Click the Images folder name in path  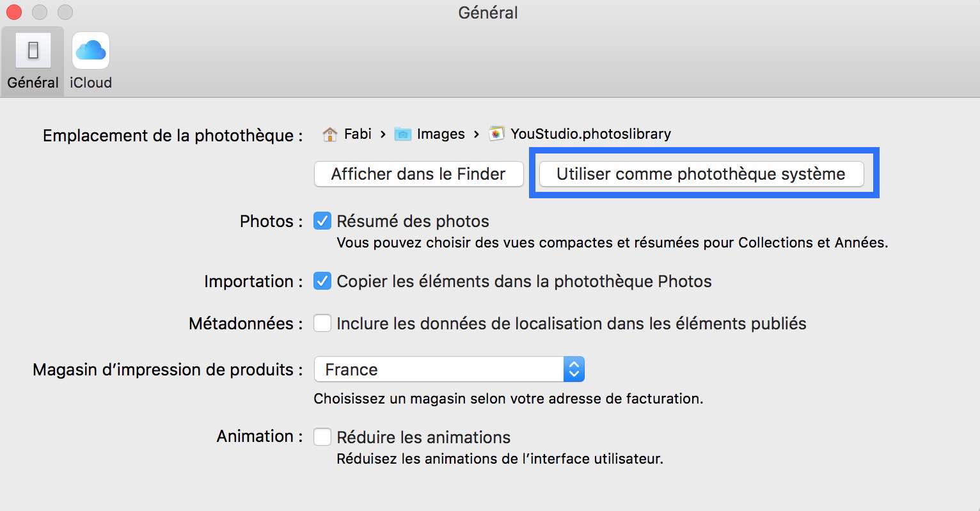point(441,134)
